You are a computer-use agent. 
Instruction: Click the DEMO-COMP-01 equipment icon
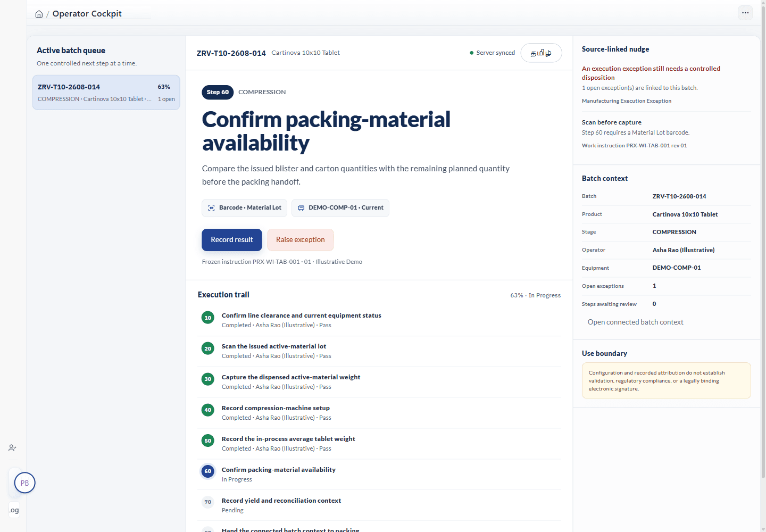pyautogui.click(x=301, y=208)
